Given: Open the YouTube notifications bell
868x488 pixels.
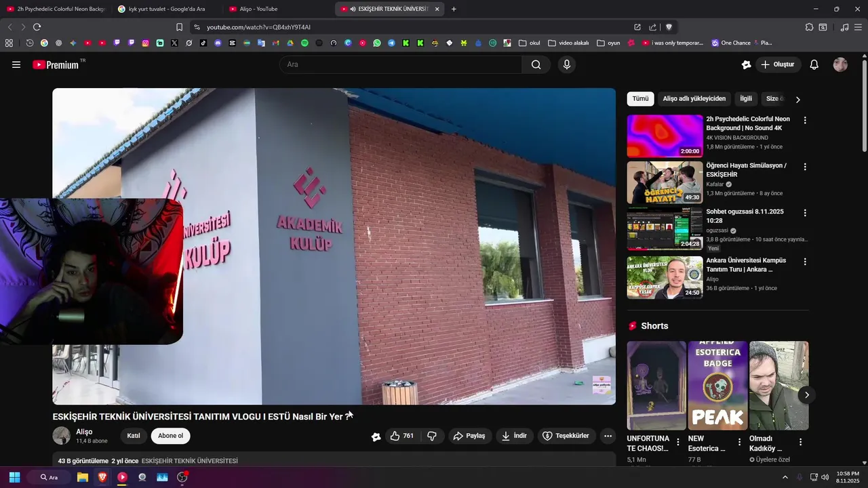Looking at the screenshot, I should 814,64.
